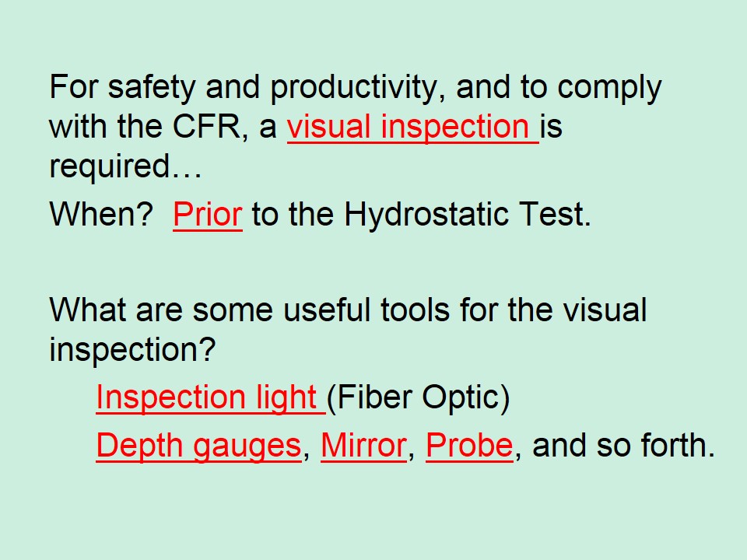Viewport: 747px width, 560px height.
Task: Click the 'Hydrostatic Test' phrase
Action: pos(468,215)
